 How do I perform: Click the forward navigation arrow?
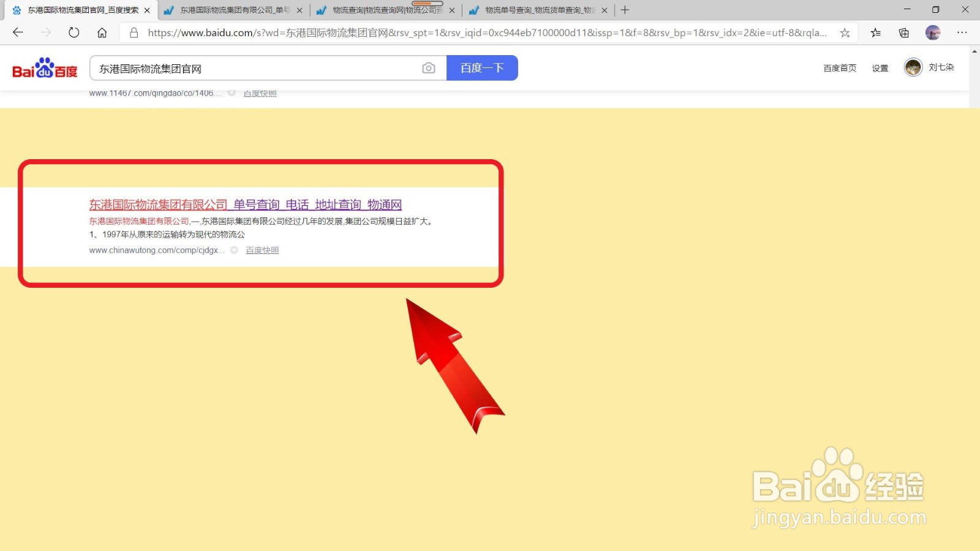[x=46, y=32]
